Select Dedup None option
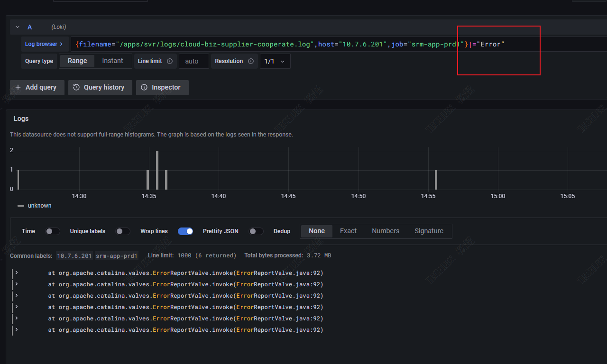This screenshot has height=364, width=607. pyautogui.click(x=317, y=231)
